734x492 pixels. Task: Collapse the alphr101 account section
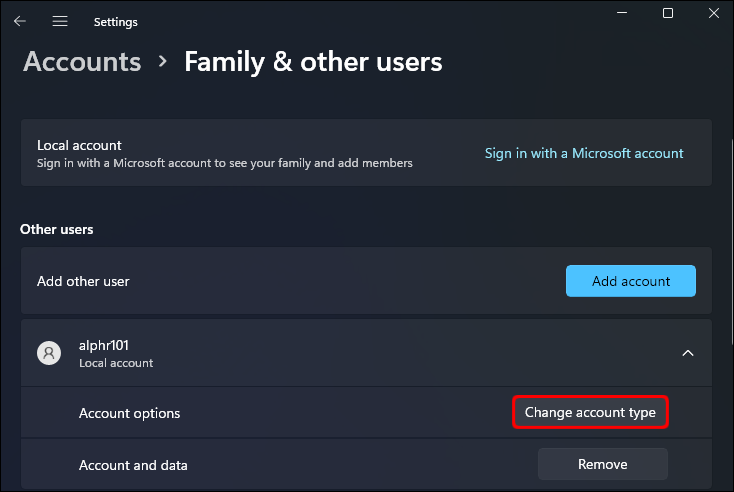point(687,352)
